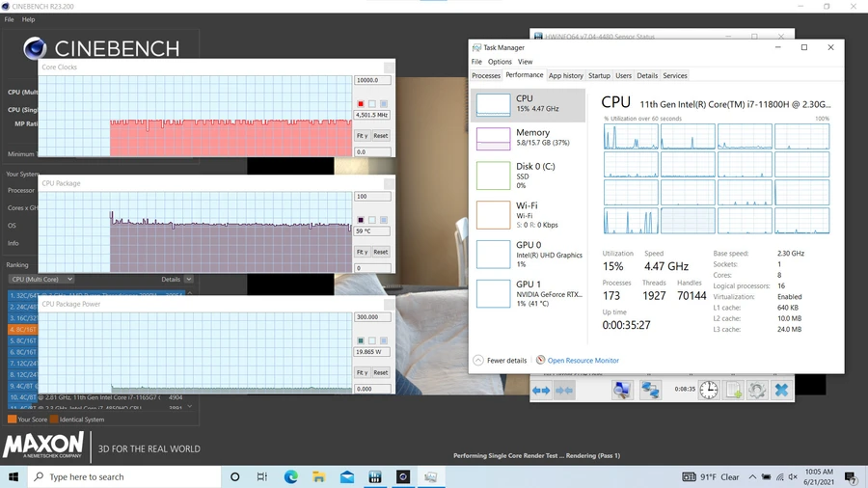Click the Resource Monitor gauge icon
Image resolution: width=868 pixels, height=488 pixels.
541,360
